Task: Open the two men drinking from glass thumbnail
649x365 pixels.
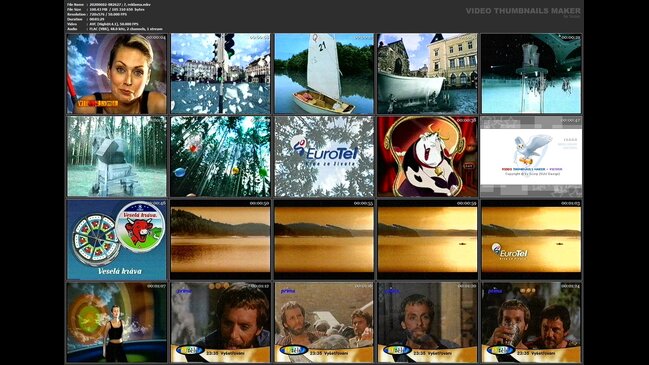Action: (531, 322)
